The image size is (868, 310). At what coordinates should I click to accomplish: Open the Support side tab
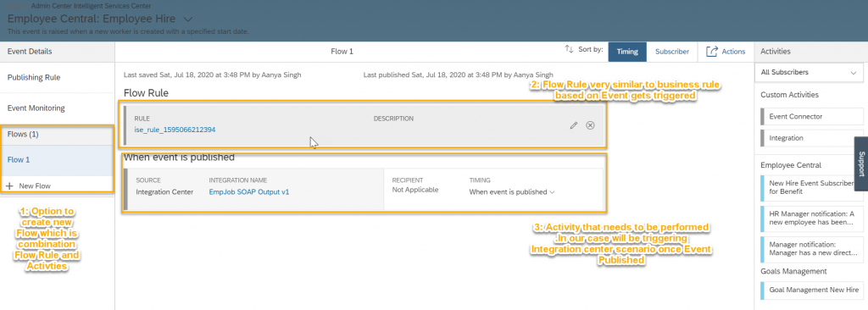click(861, 163)
